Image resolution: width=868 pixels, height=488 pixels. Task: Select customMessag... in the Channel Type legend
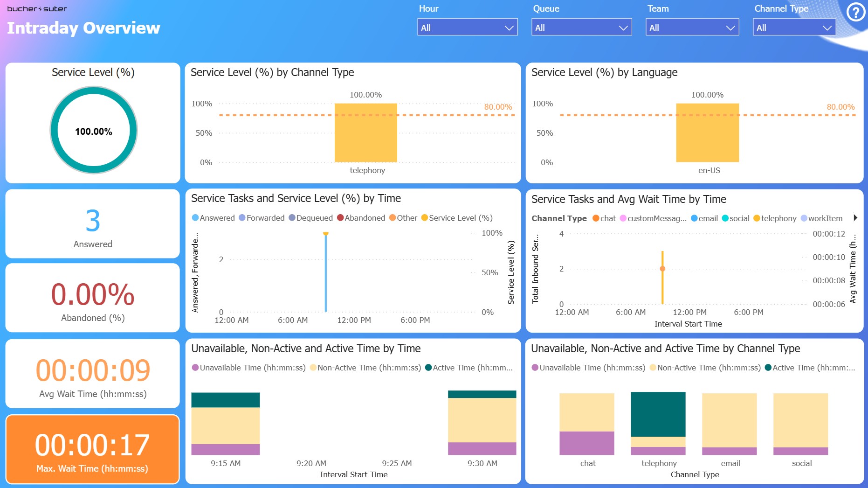coord(653,218)
